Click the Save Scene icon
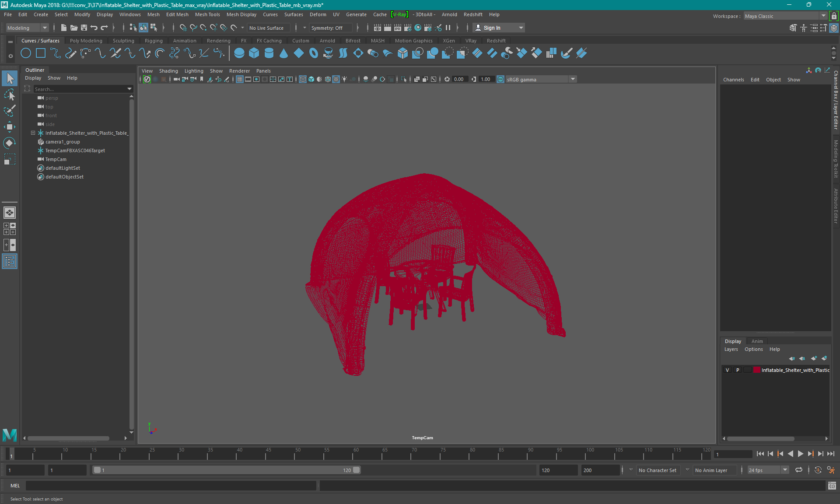Screen dimensions: 840x504 coord(84,28)
